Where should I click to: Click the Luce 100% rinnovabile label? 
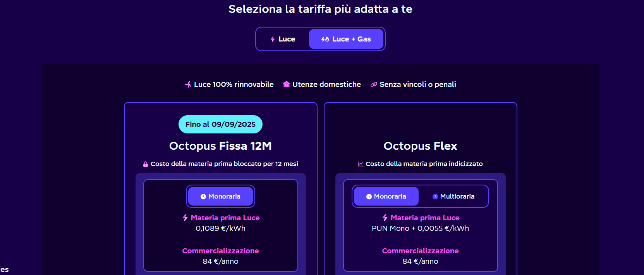(x=234, y=84)
